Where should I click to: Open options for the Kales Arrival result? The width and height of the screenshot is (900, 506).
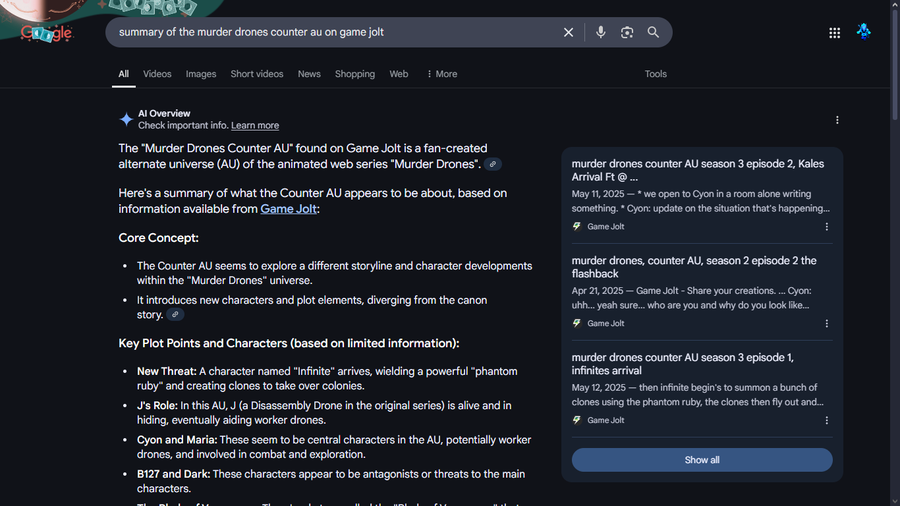pos(827,227)
